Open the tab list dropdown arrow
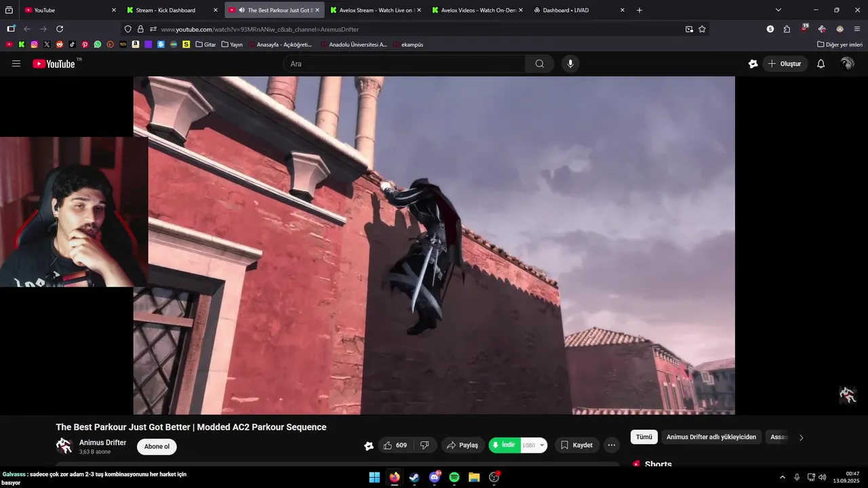This screenshot has height=488, width=868. [778, 10]
